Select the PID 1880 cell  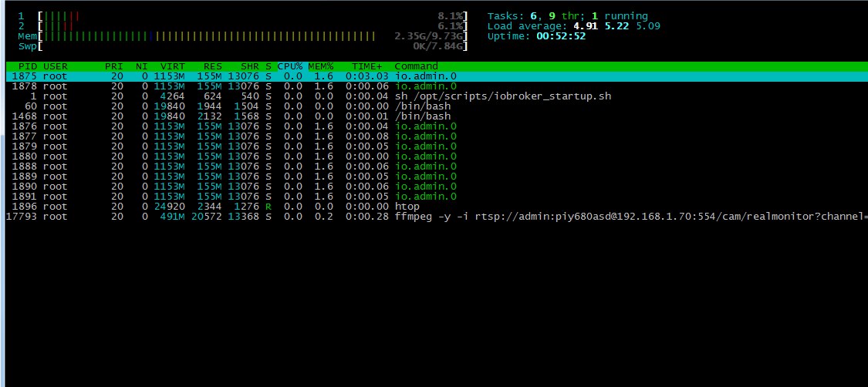click(x=25, y=156)
